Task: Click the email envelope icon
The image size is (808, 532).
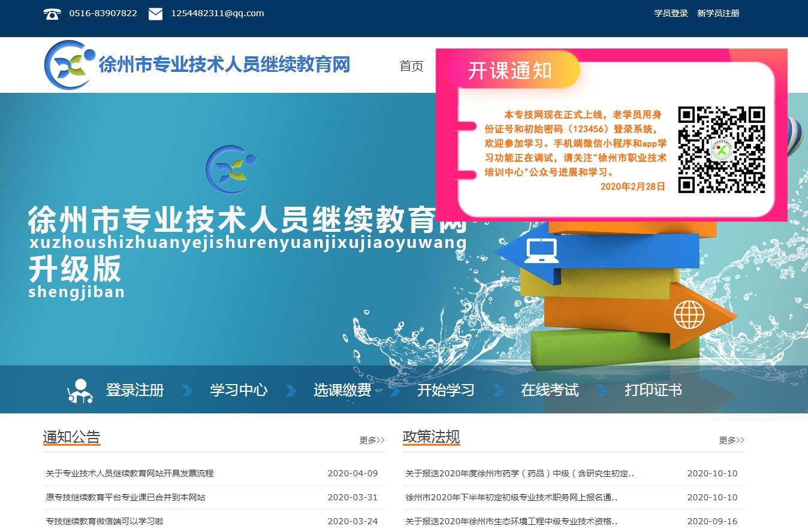Action: [x=155, y=14]
